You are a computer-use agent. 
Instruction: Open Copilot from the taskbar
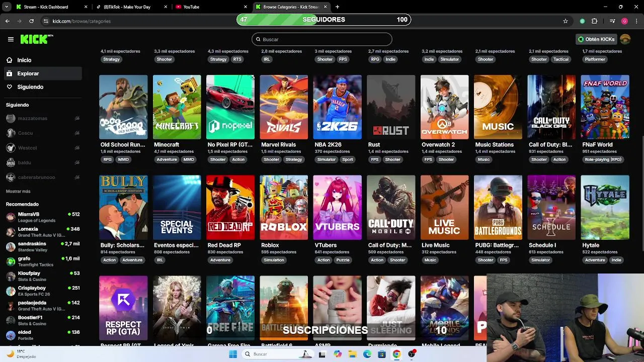(338, 354)
